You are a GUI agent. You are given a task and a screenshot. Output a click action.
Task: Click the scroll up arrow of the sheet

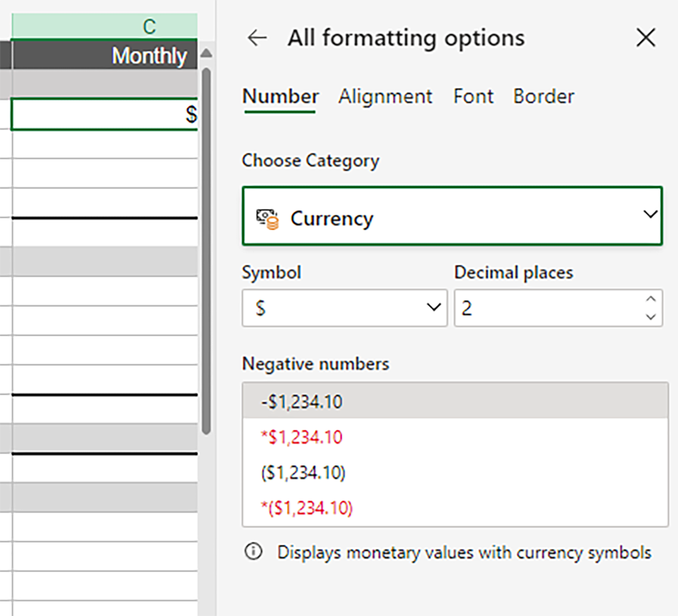(x=206, y=54)
